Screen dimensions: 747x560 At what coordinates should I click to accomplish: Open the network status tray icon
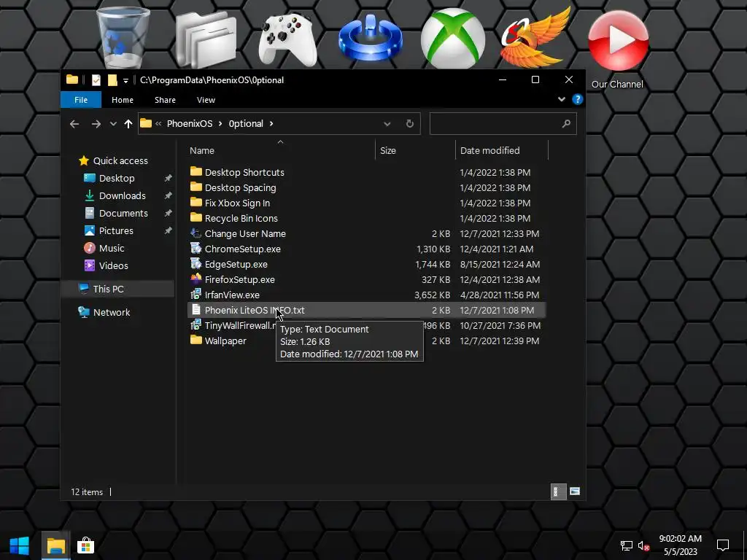(x=626, y=545)
